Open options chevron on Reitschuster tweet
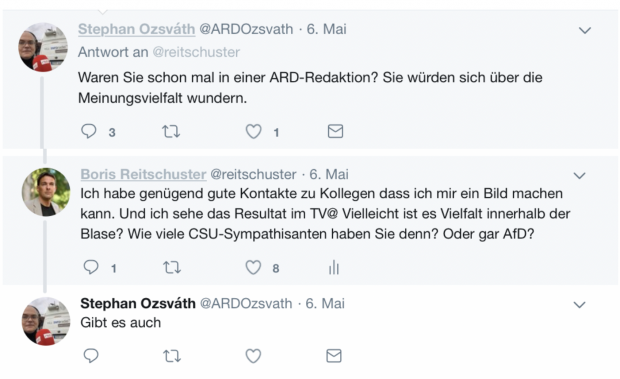The image size is (620, 379). pos(579,175)
